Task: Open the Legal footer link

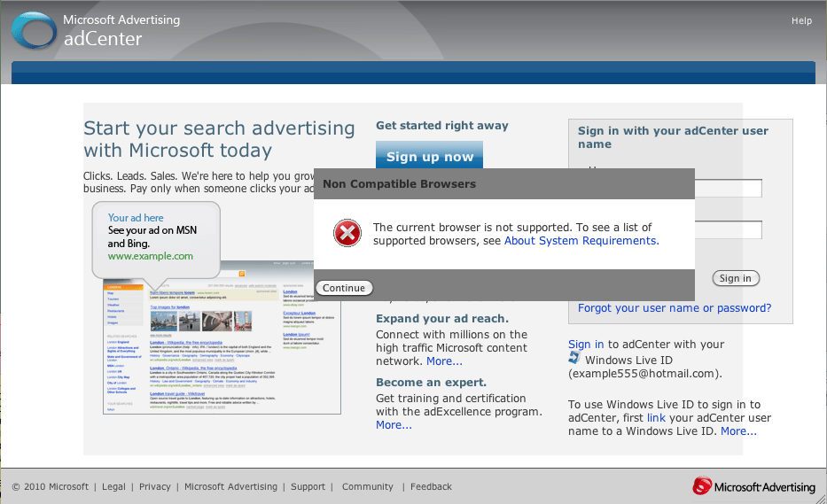Action: pos(114,486)
